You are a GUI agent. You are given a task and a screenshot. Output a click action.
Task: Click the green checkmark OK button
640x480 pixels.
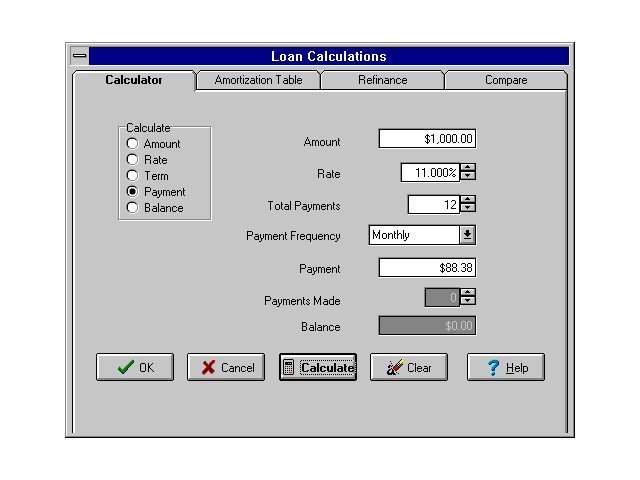(x=135, y=367)
